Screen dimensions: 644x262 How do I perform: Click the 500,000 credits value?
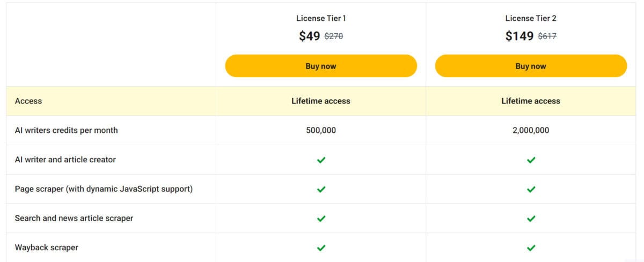(x=321, y=130)
